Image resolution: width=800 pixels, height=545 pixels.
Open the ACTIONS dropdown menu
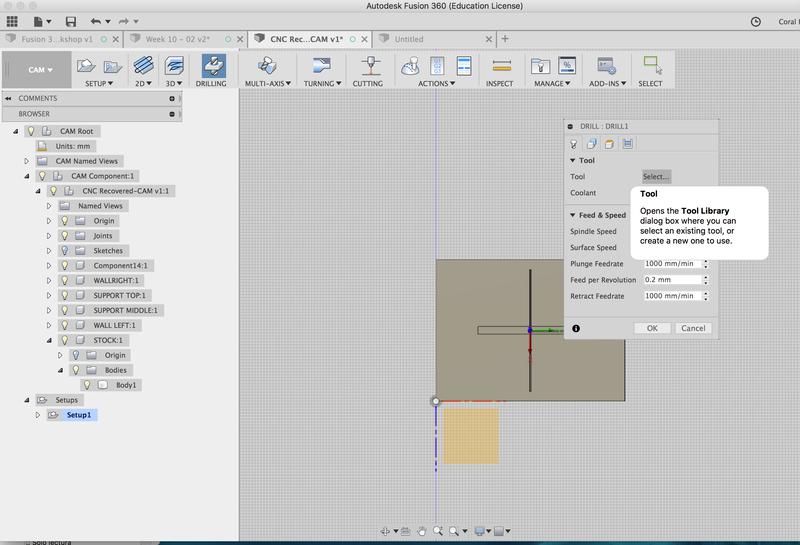point(436,84)
